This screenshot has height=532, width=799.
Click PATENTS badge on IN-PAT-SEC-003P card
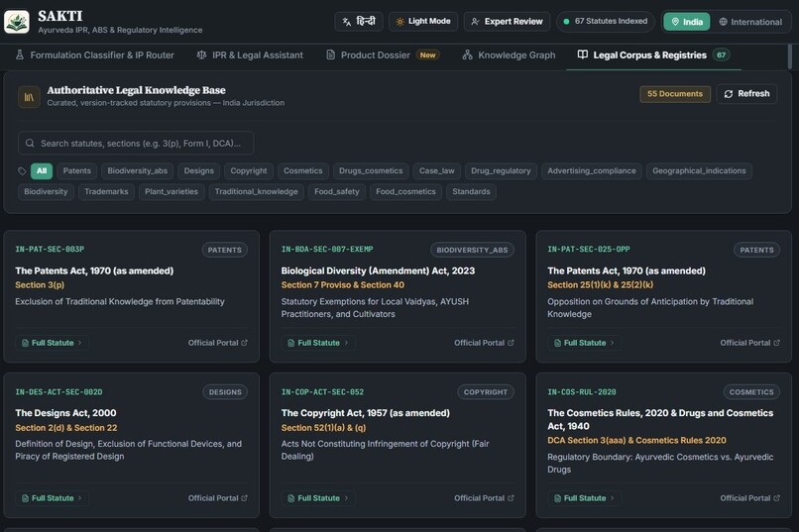click(225, 250)
